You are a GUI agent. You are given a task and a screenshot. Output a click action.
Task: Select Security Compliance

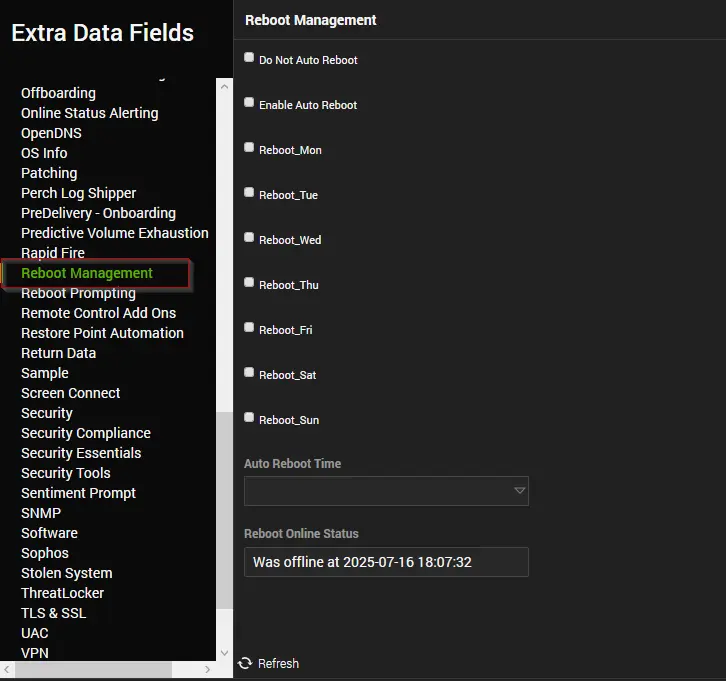(86, 433)
